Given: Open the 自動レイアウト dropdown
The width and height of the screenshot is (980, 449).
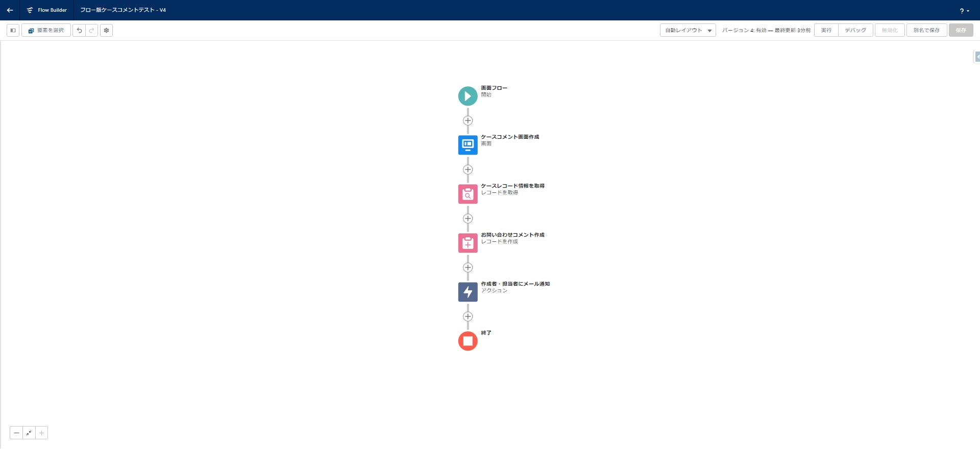Looking at the screenshot, I should click(688, 31).
